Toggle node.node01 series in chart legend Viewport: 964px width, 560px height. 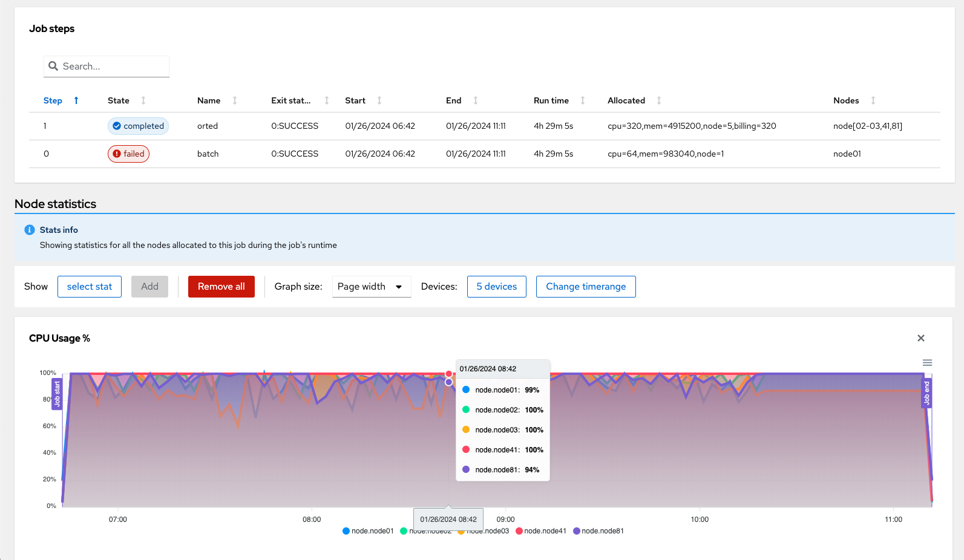[x=368, y=531]
